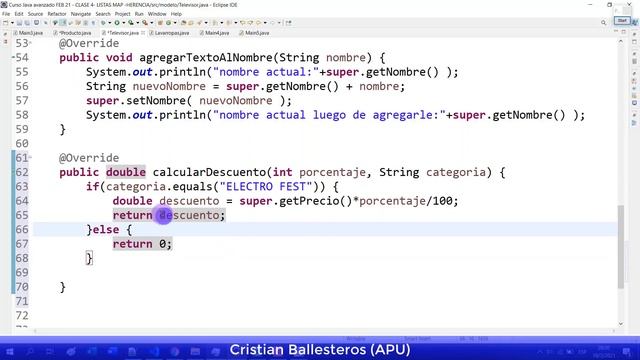Image resolution: width=640 pixels, height=360 pixels.
Task: Open the Navigate menu
Action: [81, 14]
